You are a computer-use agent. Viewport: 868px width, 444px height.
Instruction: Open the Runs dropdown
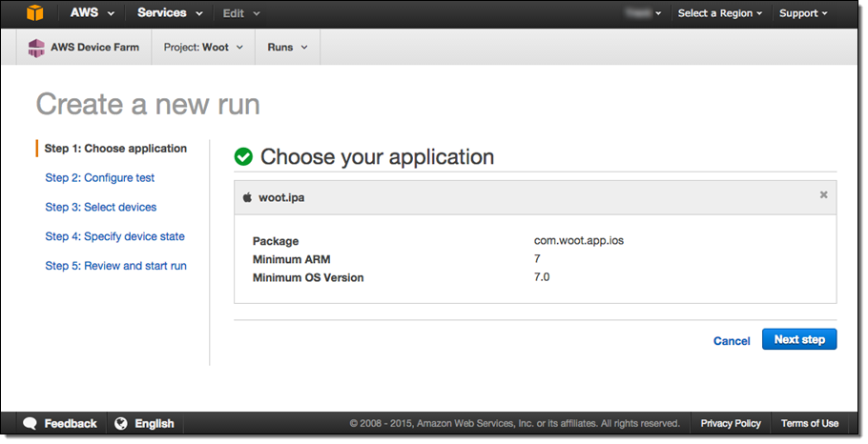287,48
